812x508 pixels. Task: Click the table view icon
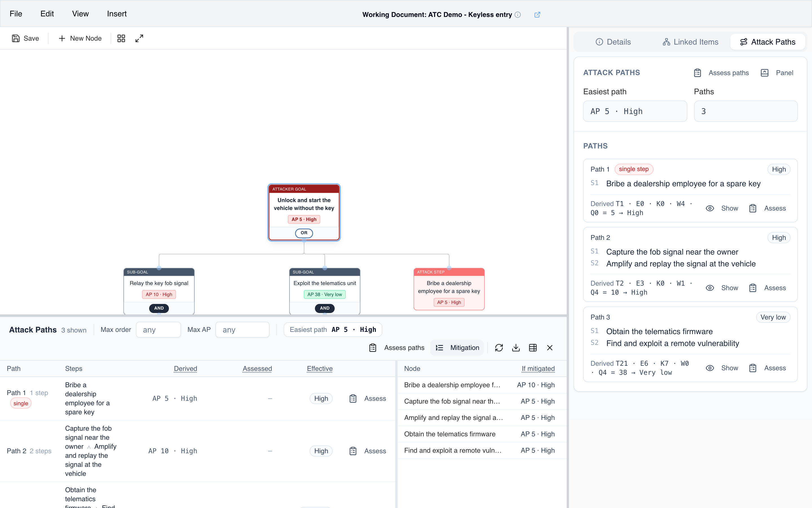pyautogui.click(x=533, y=348)
